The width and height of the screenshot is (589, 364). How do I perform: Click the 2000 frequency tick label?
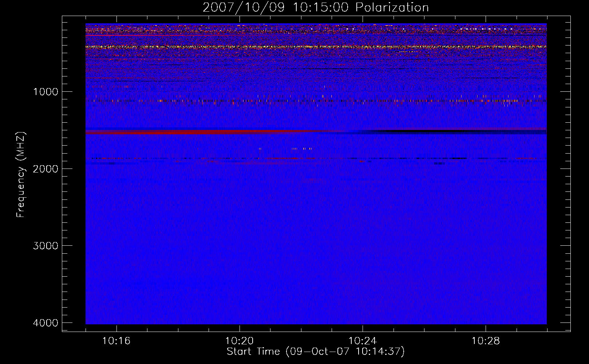[x=46, y=169]
